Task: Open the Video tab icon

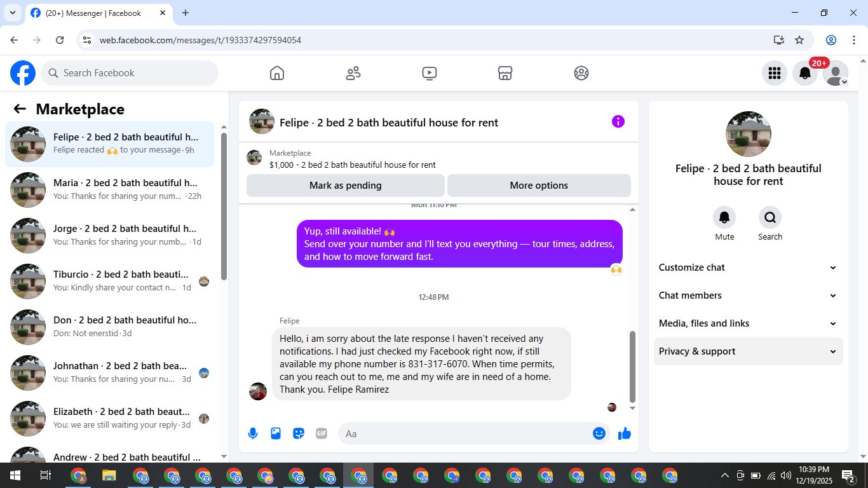Action: coord(430,73)
